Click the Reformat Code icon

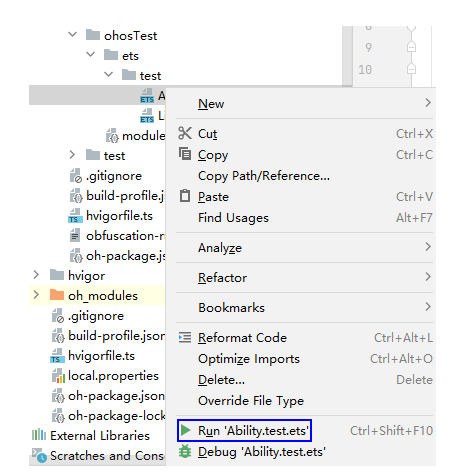coord(185,337)
